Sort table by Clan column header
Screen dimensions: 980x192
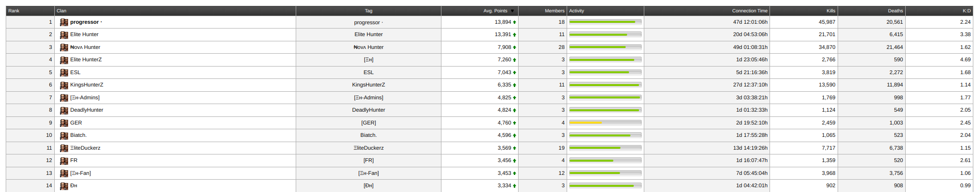click(61, 10)
